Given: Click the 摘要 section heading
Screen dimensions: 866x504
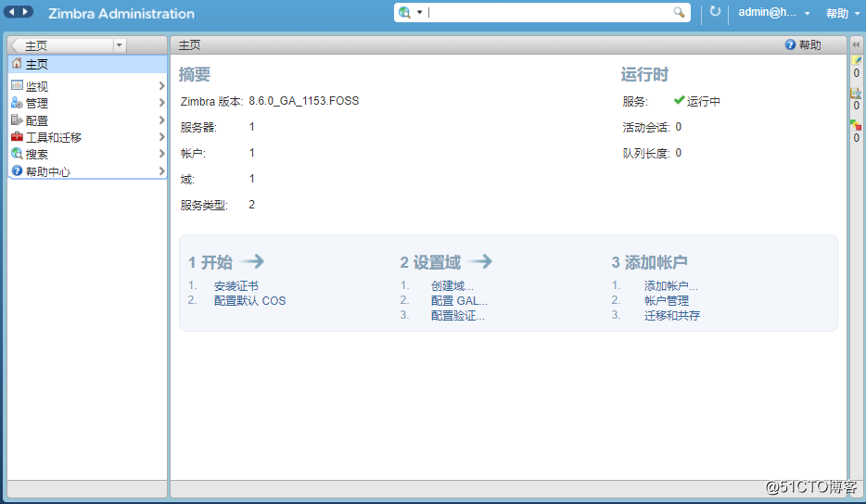Looking at the screenshot, I should tap(195, 74).
